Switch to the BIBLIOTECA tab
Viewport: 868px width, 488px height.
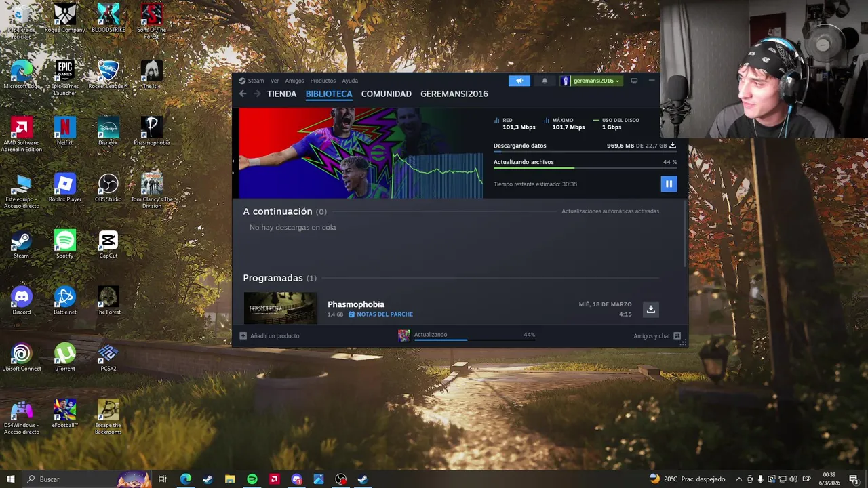(x=329, y=94)
